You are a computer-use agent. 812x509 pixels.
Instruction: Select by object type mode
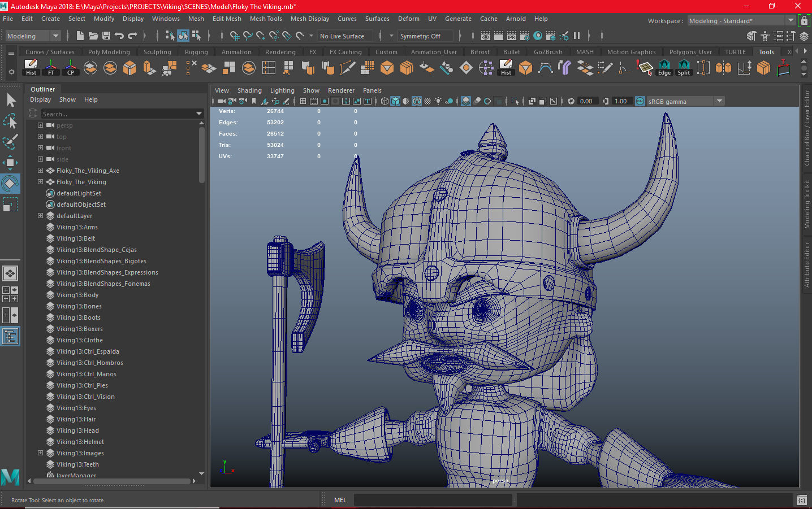183,36
